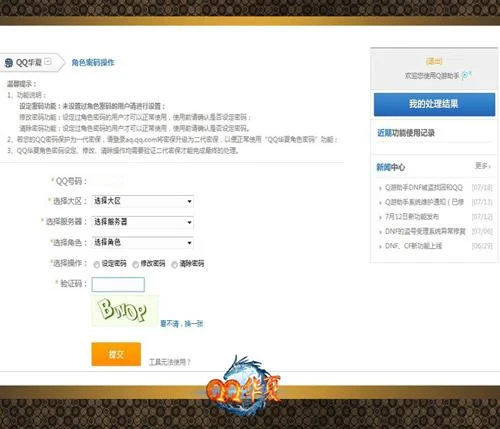500x429 pixels.
Task: Open news item Q游助手DNF被盗找回和QQ
Action: [x=424, y=188]
